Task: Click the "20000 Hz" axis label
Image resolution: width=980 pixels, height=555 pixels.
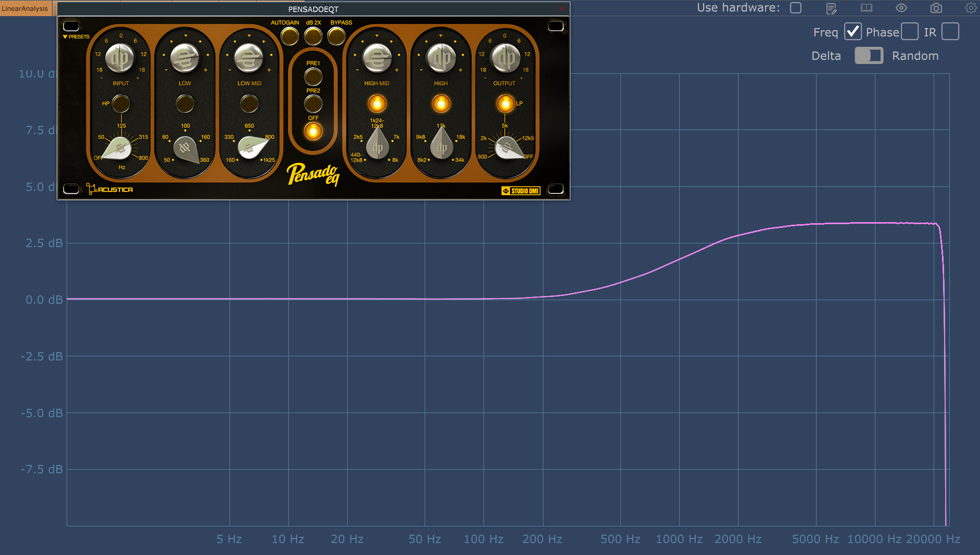Action: tap(933, 539)
